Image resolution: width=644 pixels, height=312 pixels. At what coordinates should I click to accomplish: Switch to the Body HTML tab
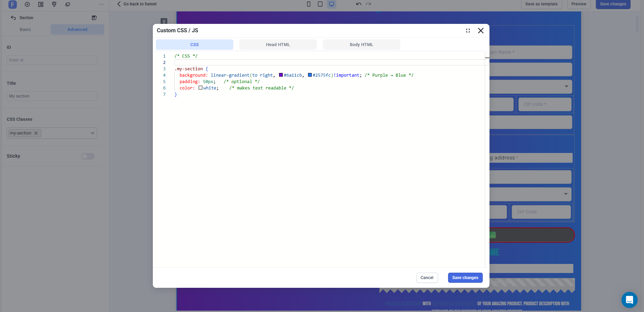361,44
